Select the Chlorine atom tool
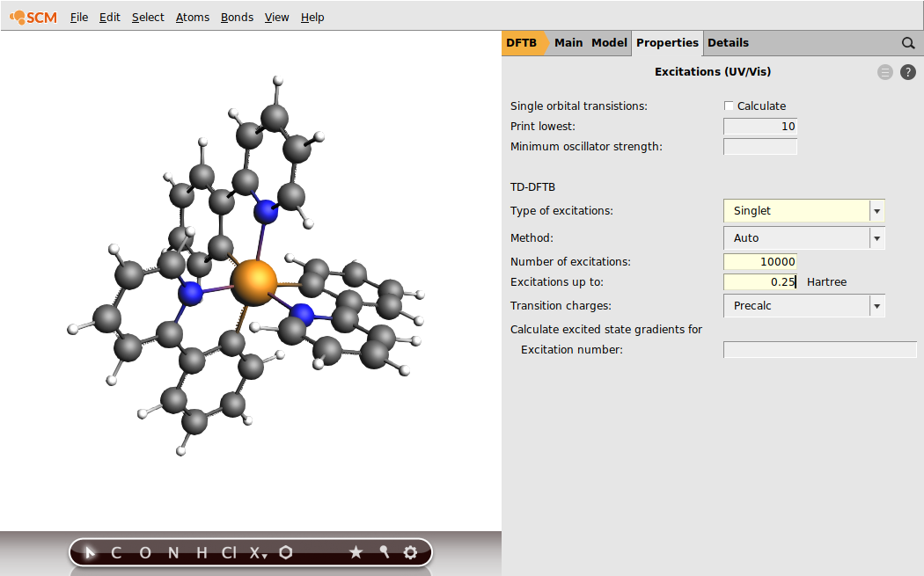924x576 pixels. click(227, 552)
